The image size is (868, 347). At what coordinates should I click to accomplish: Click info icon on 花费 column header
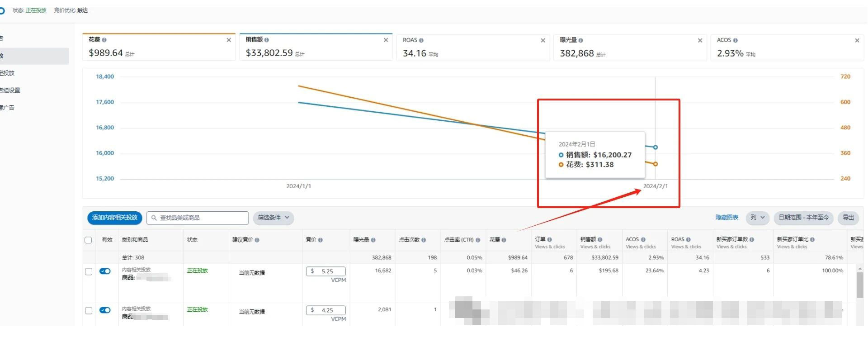click(x=504, y=240)
